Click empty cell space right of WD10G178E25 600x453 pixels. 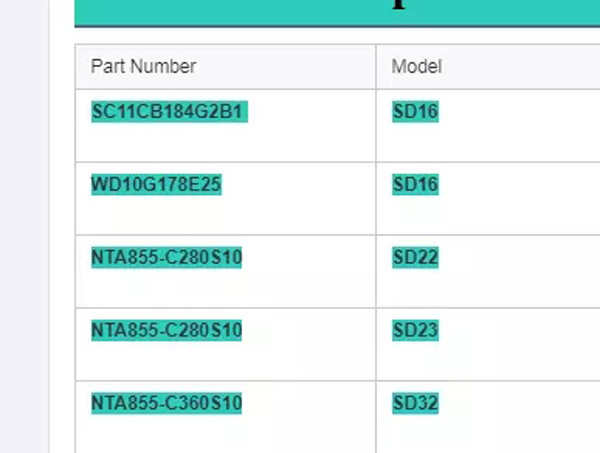click(300, 192)
